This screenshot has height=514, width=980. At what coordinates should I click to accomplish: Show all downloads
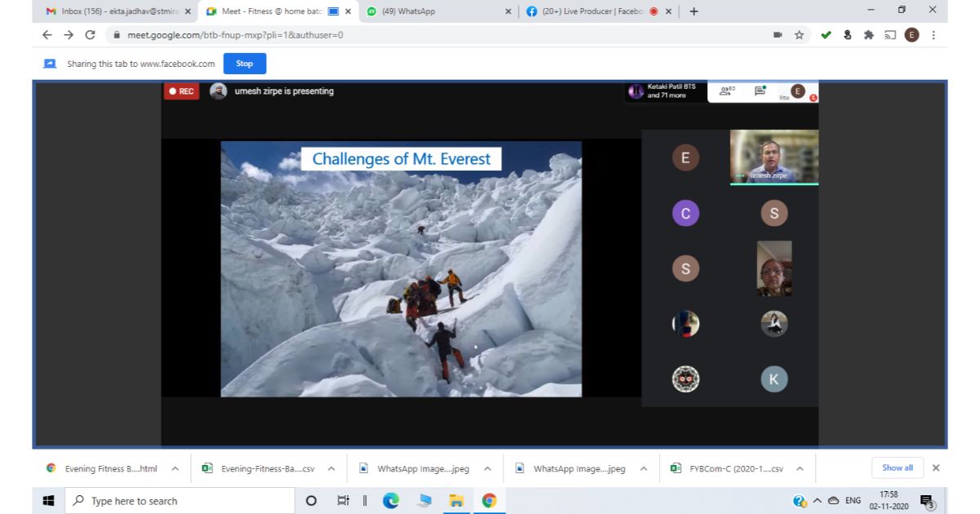click(x=898, y=467)
